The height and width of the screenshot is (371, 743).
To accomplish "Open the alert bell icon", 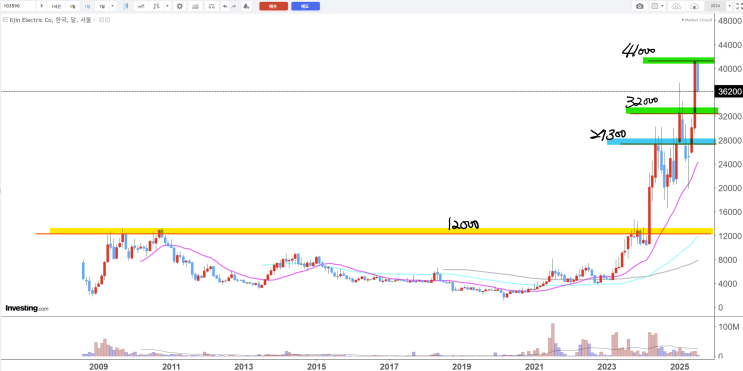I will pyautogui.click(x=246, y=6).
